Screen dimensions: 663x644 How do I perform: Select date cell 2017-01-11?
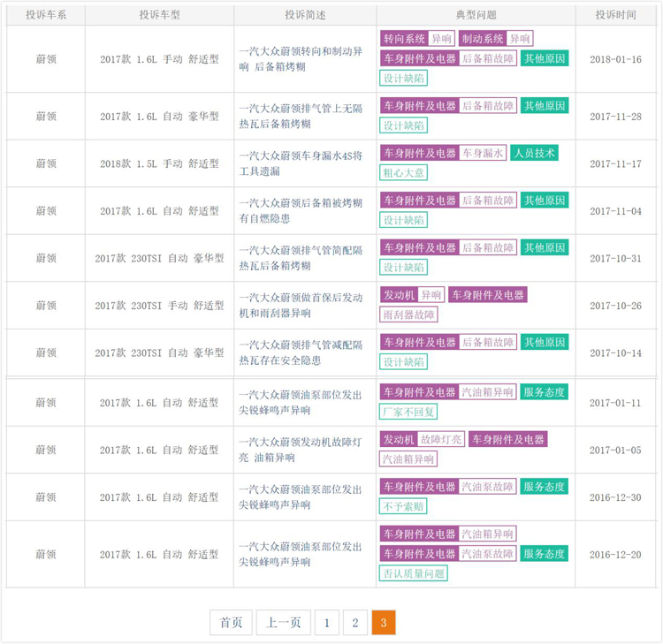(x=615, y=403)
